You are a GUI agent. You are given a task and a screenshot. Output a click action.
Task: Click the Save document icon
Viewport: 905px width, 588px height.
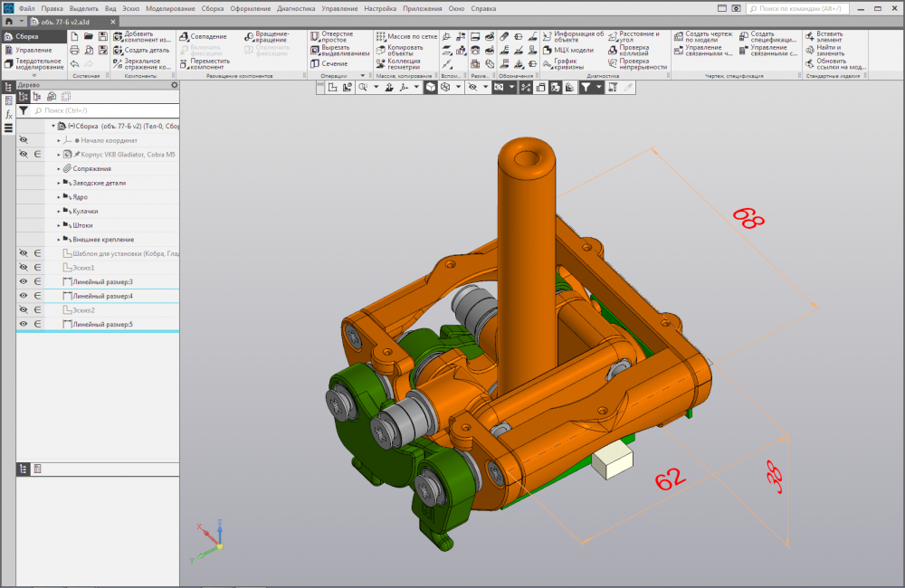103,36
